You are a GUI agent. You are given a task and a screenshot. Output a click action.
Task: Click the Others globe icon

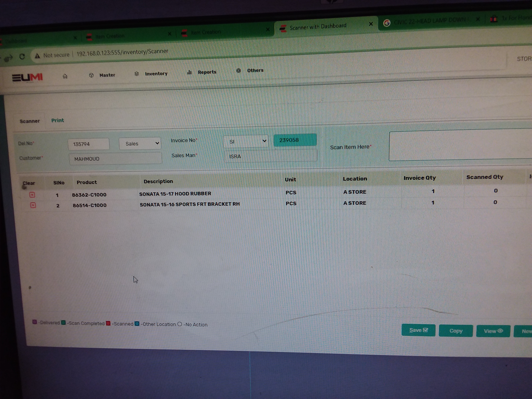click(x=238, y=70)
